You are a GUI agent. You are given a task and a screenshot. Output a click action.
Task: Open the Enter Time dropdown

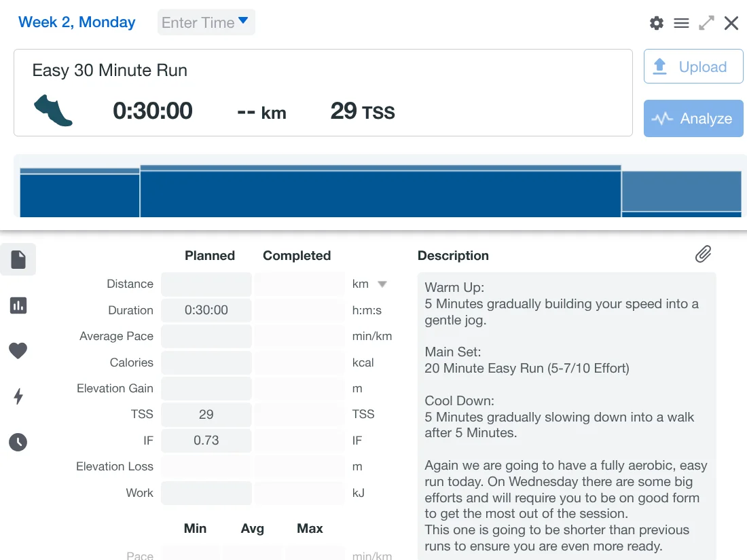(x=206, y=22)
